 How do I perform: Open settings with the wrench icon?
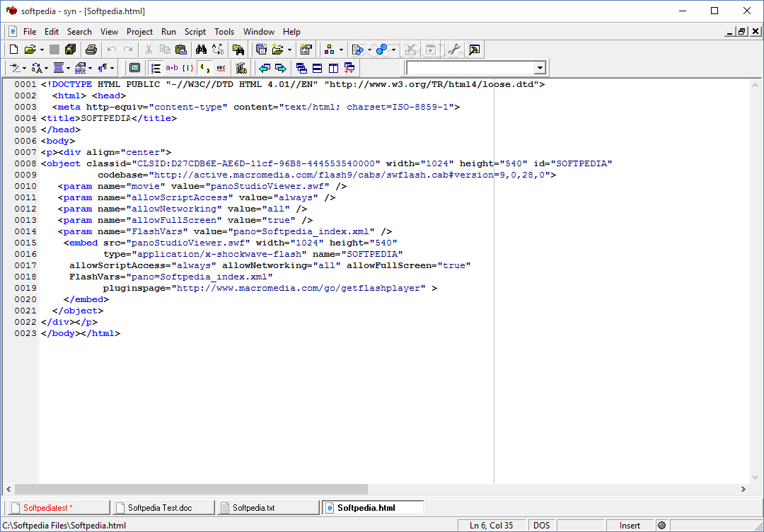(454, 50)
